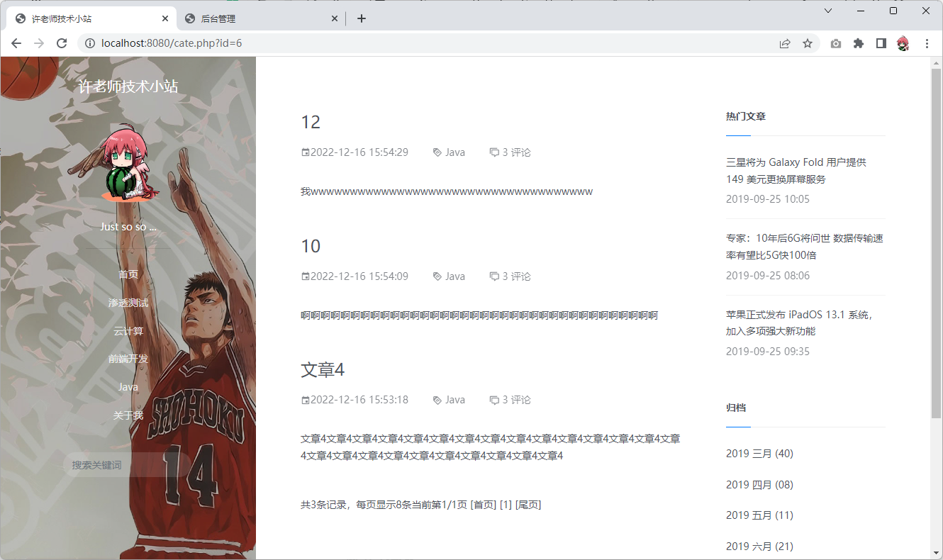Open the 2019 三月 (40) archive

point(759,454)
